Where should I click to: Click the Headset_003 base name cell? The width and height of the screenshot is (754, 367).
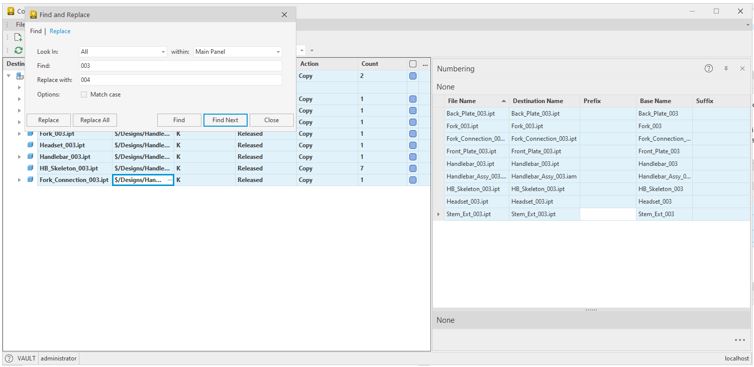click(664, 202)
